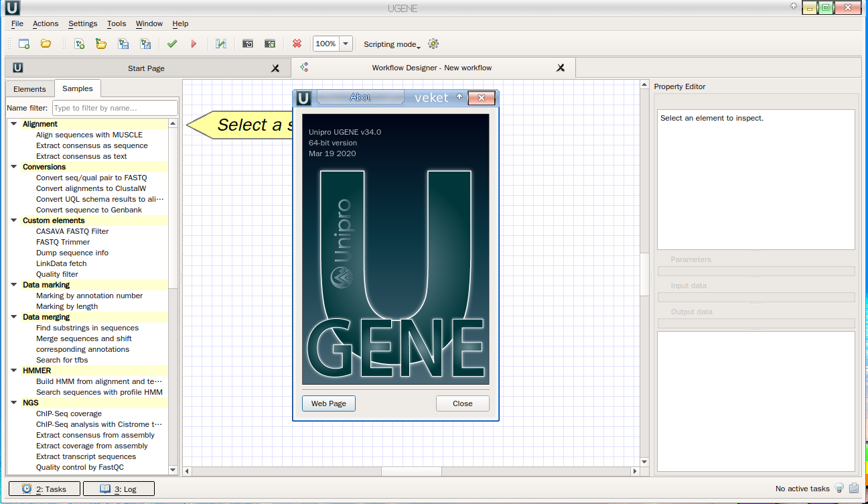Collapse the Data merging category

[x=13, y=317]
